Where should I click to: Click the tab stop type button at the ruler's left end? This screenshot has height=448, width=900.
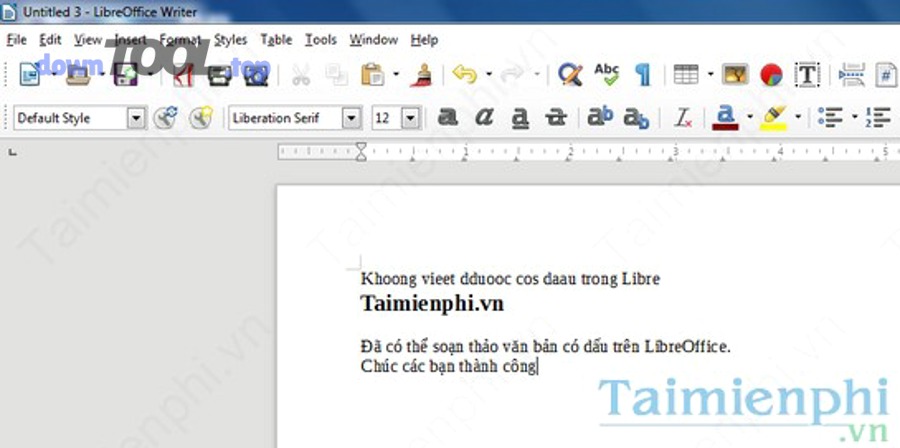[12, 153]
